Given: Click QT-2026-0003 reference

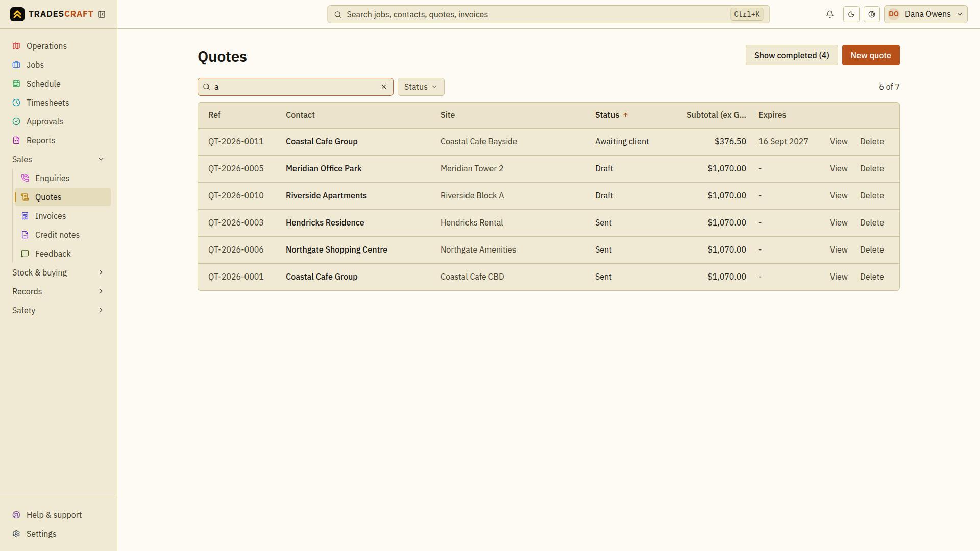Looking at the screenshot, I should coord(236,222).
